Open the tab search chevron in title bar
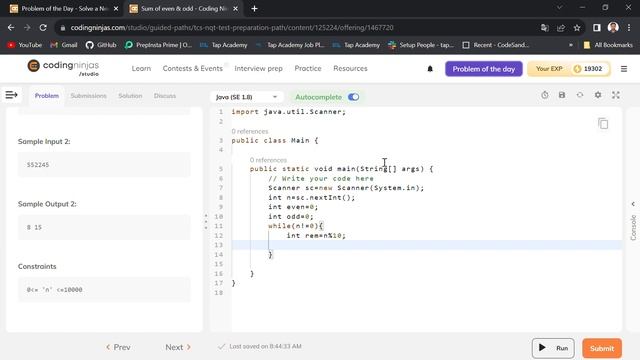Image resolution: width=640 pixels, height=360 pixels. [560, 7]
